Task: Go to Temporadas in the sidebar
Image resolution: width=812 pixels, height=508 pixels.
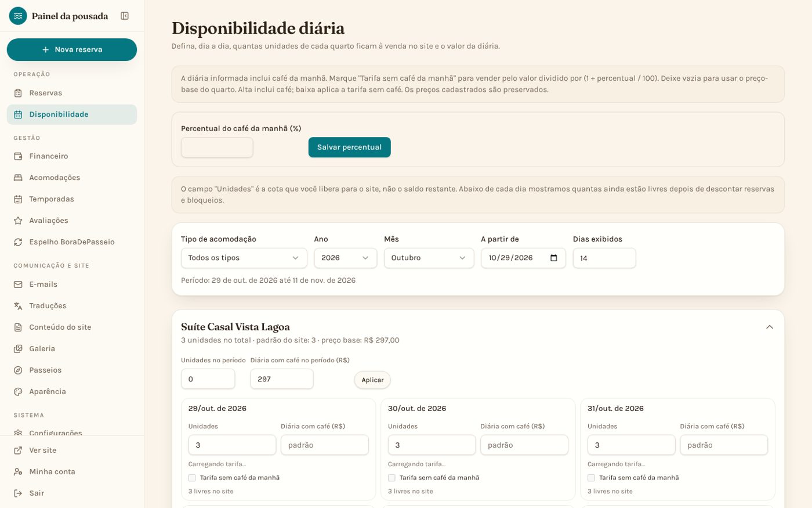Action: pyautogui.click(x=72, y=199)
